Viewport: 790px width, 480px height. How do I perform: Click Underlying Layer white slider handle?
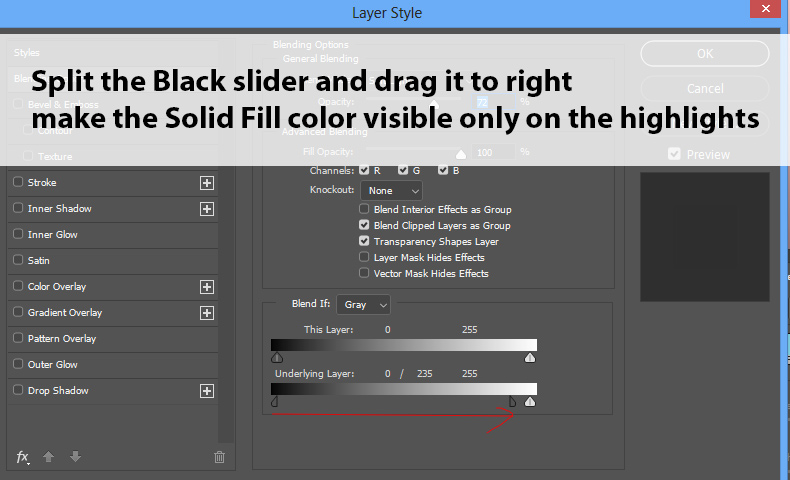[530, 401]
